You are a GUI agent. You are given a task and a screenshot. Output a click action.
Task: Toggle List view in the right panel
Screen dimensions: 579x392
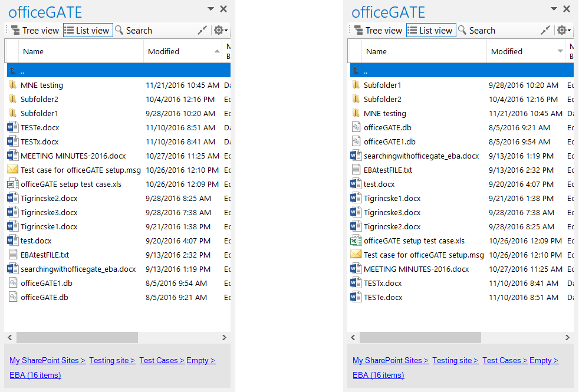coord(431,31)
